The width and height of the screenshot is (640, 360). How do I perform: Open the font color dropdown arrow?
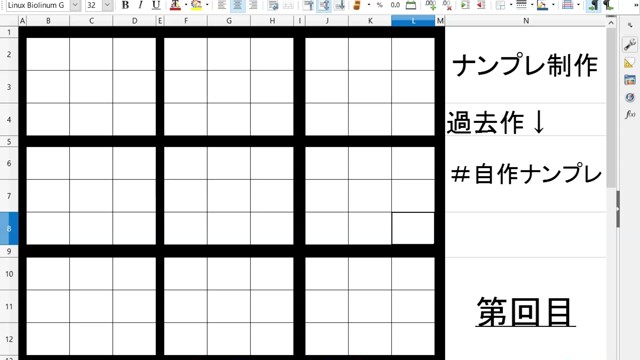(186, 5)
